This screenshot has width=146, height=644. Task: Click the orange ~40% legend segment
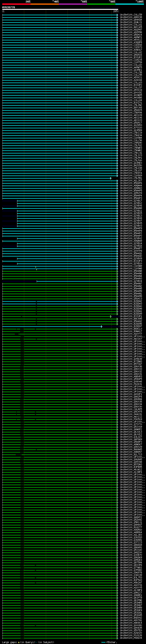[x=45, y=4]
